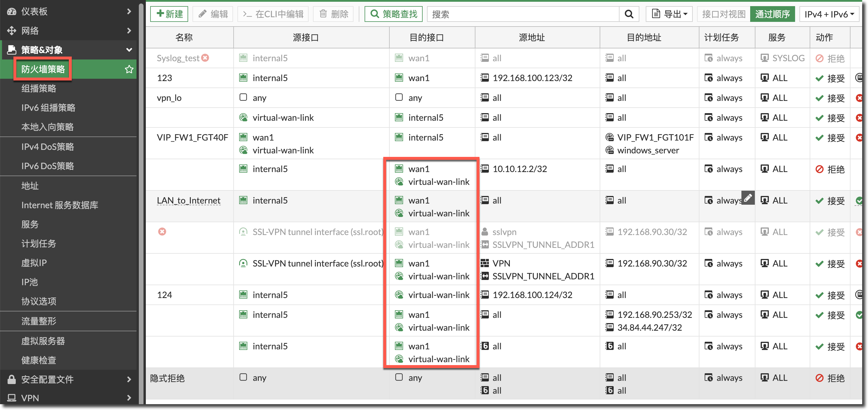Image resolution: width=868 pixels, height=410 pixels.
Task: Click the search magnifier button
Action: tap(629, 14)
